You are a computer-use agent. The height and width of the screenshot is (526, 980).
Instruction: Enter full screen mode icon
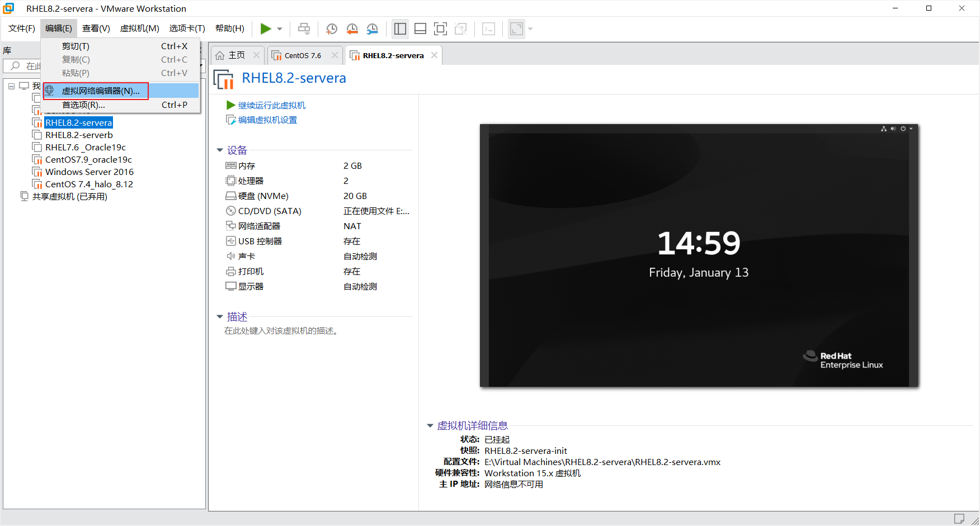pyautogui.click(x=441, y=29)
